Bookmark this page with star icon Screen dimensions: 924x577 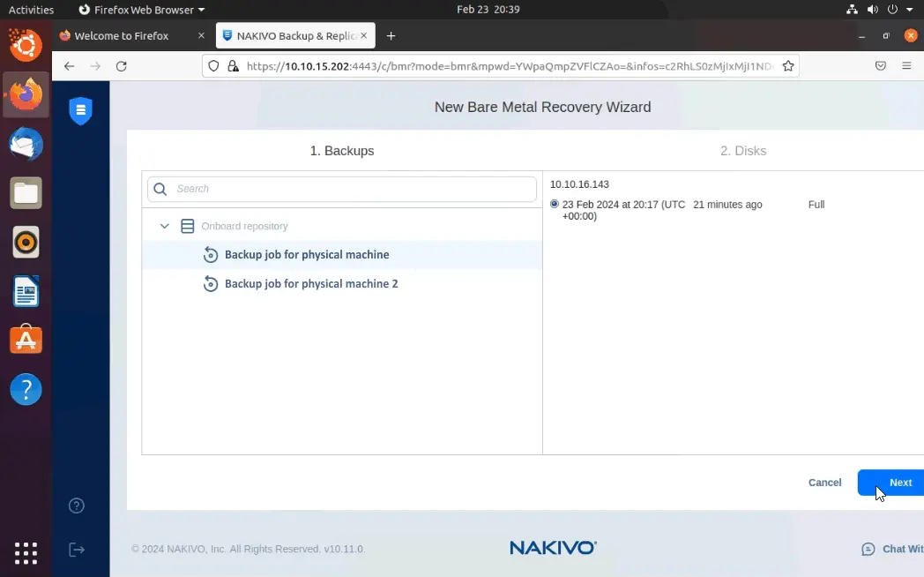(x=788, y=66)
